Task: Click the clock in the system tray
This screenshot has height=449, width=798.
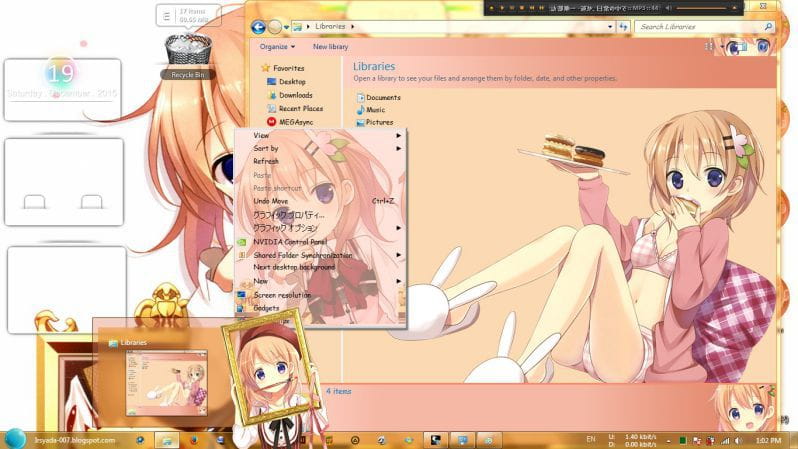Action: [770, 439]
